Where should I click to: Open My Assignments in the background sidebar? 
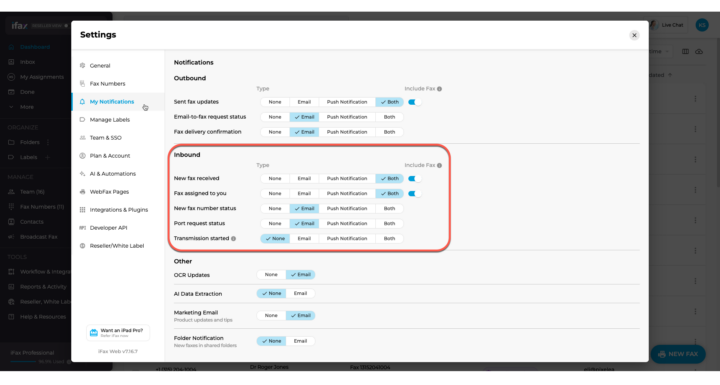pyautogui.click(x=41, y=77)
